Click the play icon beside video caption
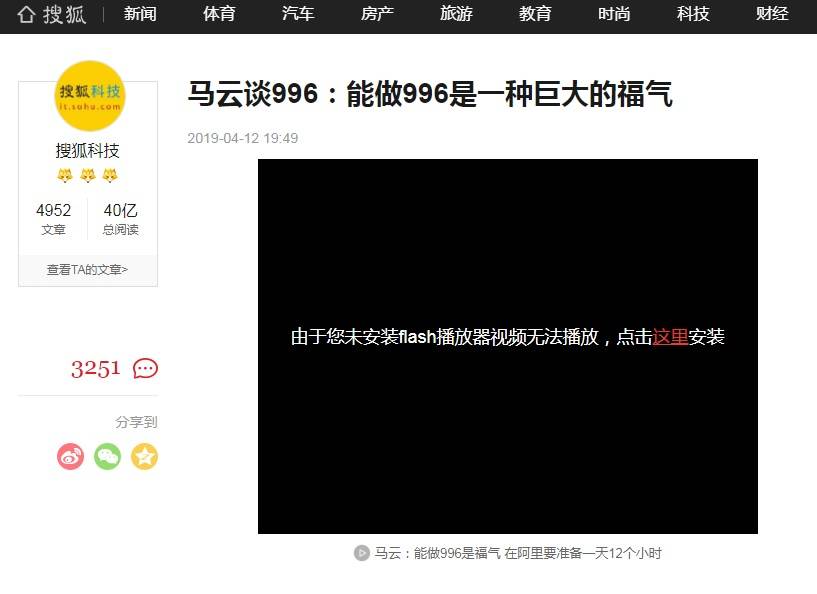817x594 pixels. (362, 553)
